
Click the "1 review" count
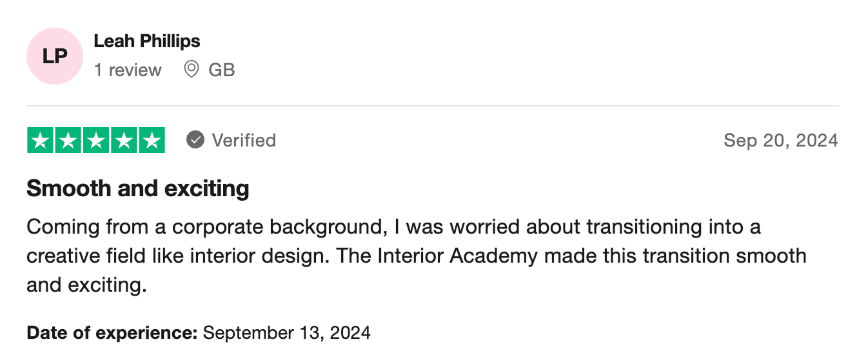point(128,70)
